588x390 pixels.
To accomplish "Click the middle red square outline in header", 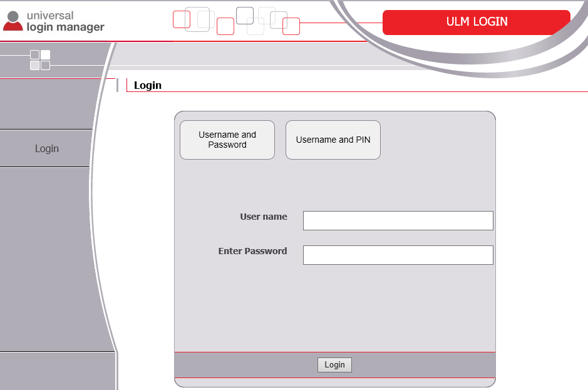I will [225, 26].
